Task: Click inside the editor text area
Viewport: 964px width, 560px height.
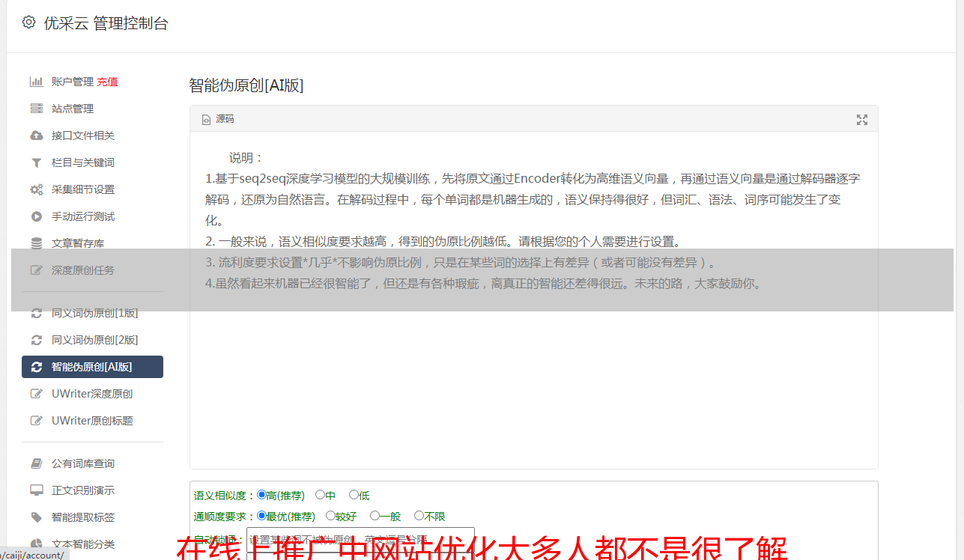Action: [x=533, y=299]
